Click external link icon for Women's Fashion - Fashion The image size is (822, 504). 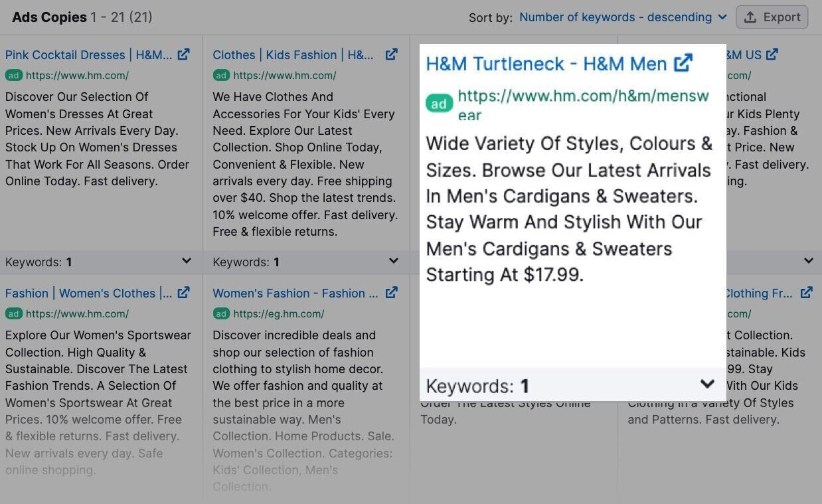coord(392,293)
